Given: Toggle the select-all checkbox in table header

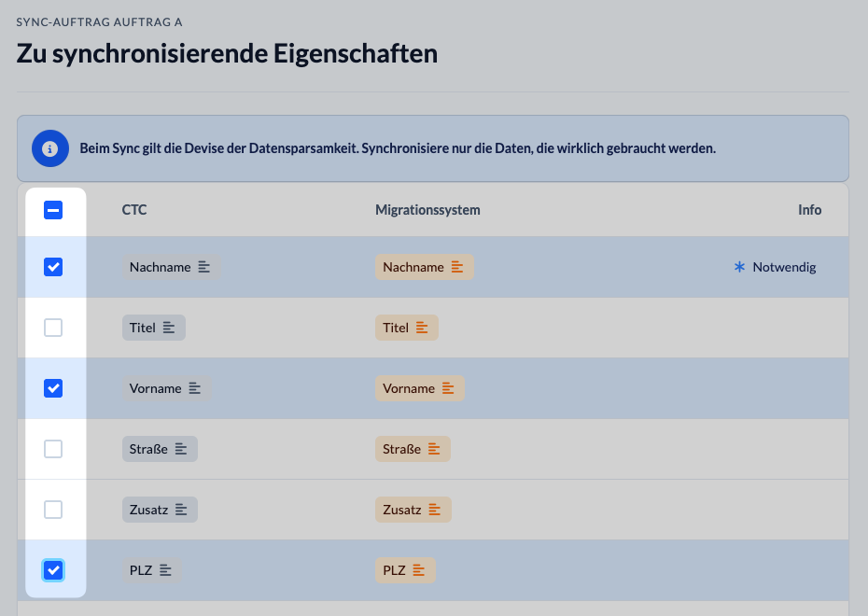Looking at the screenshot, I should pos(53,210).
